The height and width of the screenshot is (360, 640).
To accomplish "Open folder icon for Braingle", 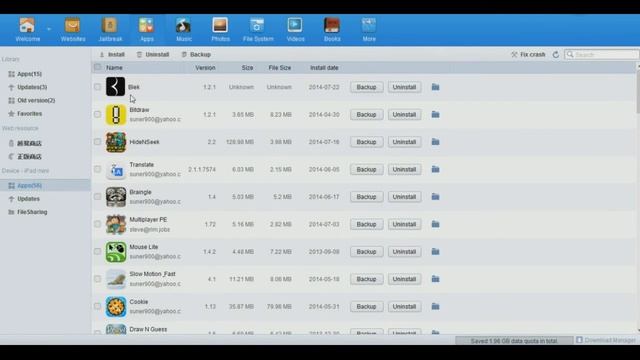I will pos(436,196).
